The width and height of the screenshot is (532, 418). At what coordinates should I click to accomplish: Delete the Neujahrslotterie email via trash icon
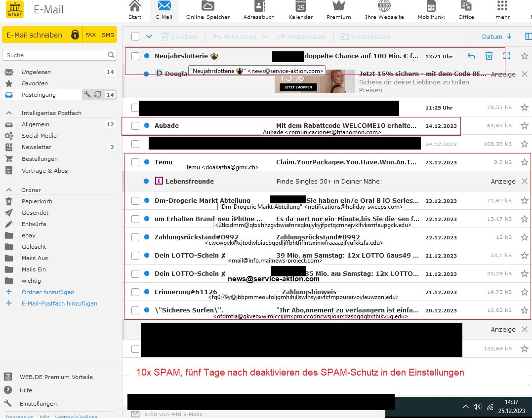pos(489,56)
